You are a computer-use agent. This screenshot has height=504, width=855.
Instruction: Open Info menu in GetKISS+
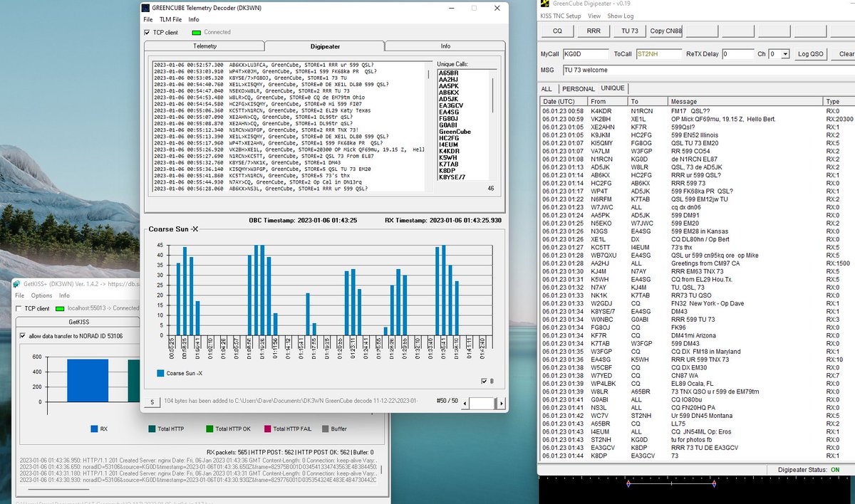click(x=64, y=295)
